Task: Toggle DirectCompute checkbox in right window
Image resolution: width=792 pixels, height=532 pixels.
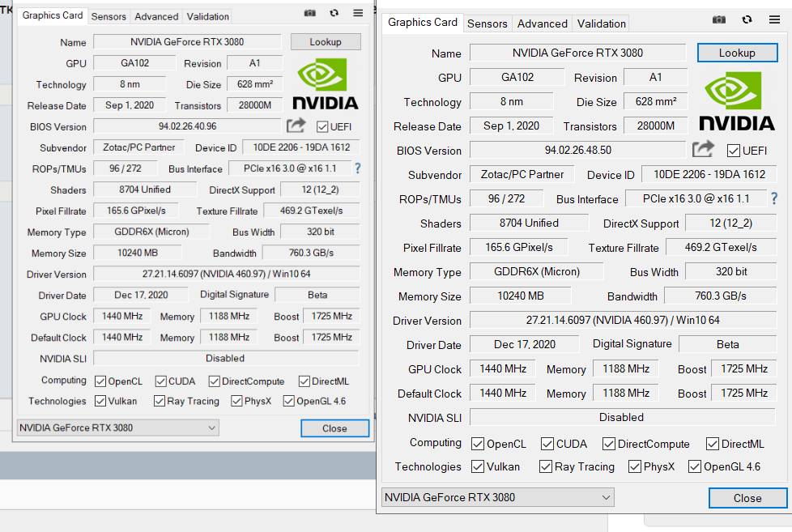Action: coord(609,444)
